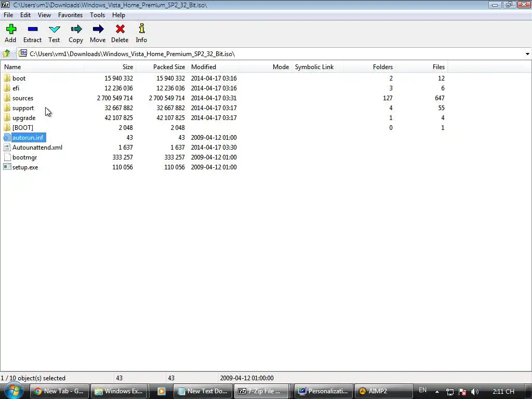This screenshot has width=532, height=399.
Task: Click the ISO icon in address bar
Action: click(23, 54)
